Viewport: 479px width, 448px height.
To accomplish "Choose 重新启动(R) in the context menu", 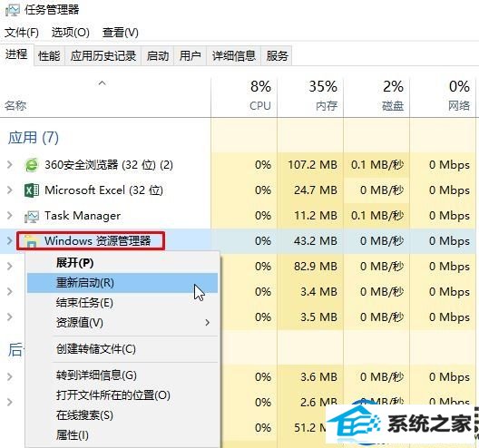I will coord(122,283).
